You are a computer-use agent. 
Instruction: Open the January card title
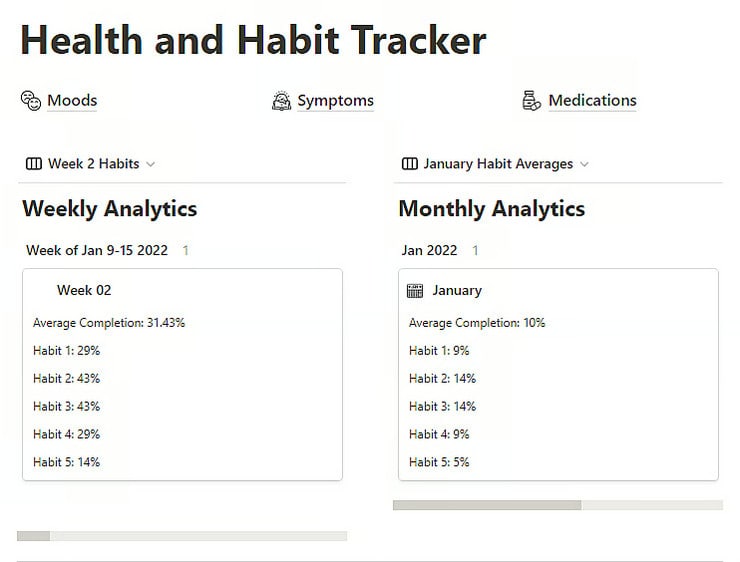tap(457, 290)
